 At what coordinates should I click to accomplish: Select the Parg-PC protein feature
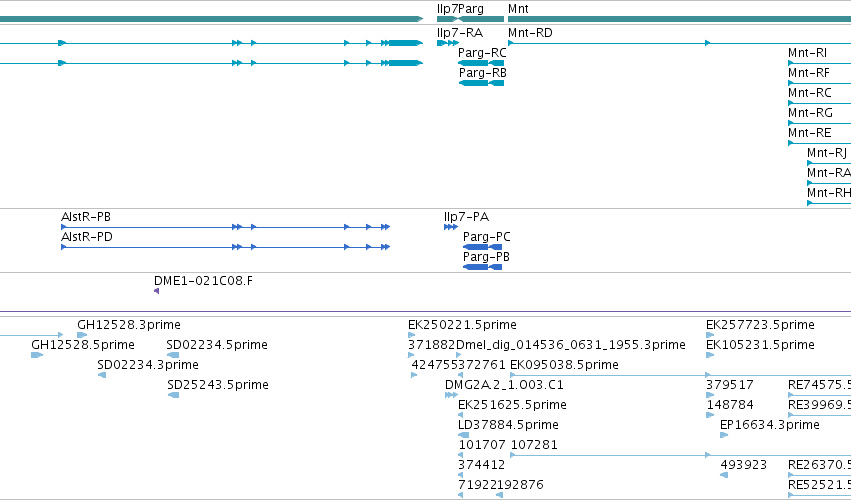pos(482,247)
